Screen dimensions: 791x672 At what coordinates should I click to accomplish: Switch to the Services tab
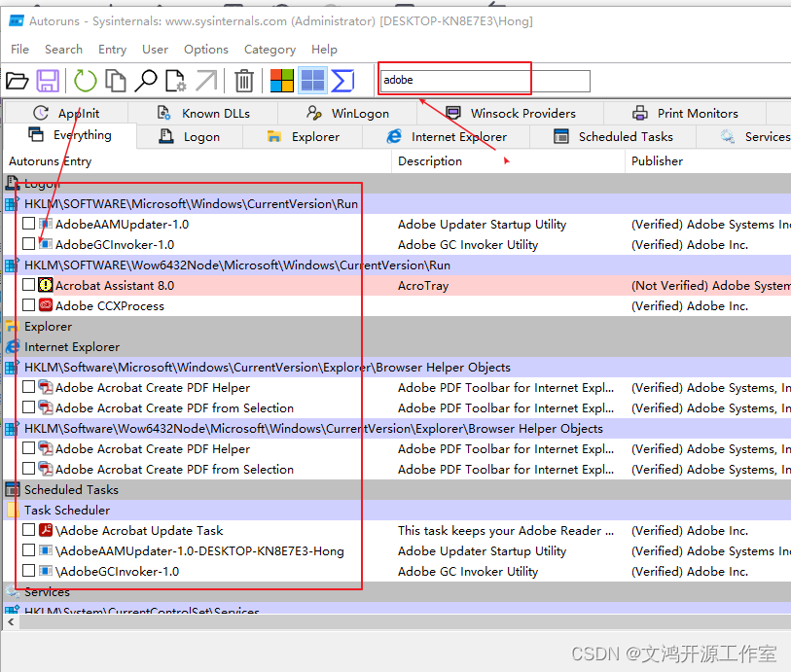[744, 136]
